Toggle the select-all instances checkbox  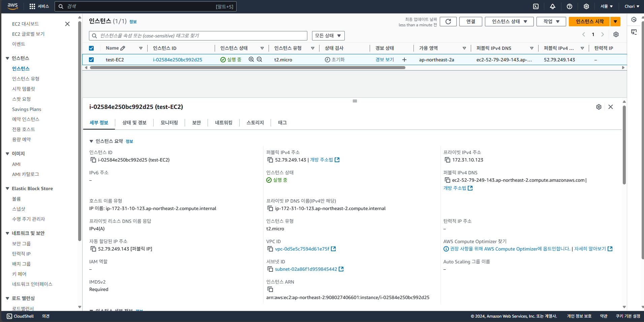pos(91,48)
